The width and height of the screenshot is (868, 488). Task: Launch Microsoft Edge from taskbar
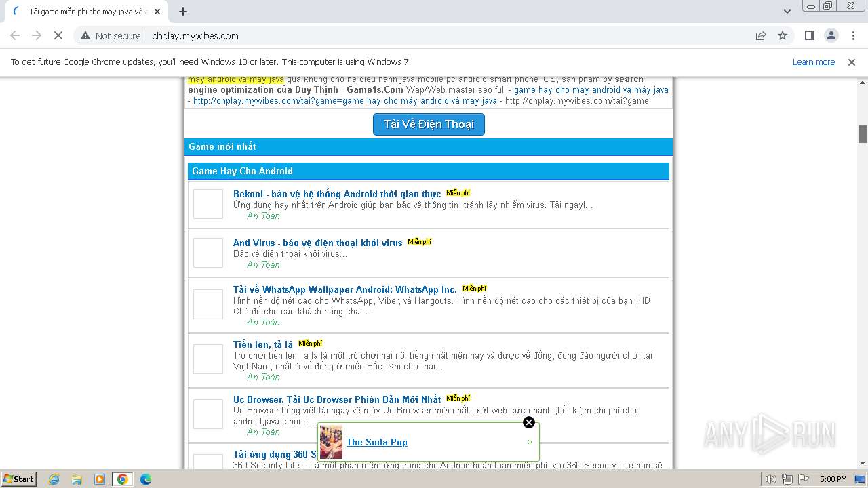tap(146, 479)
